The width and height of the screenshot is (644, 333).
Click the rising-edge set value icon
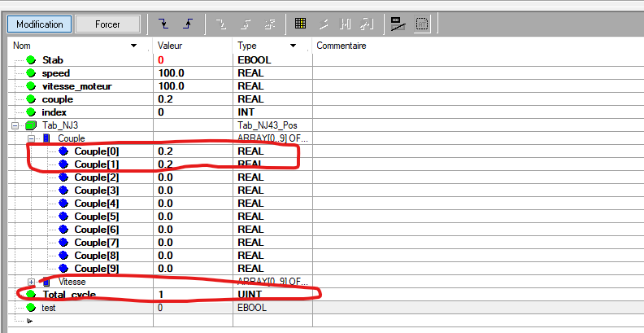186,24
